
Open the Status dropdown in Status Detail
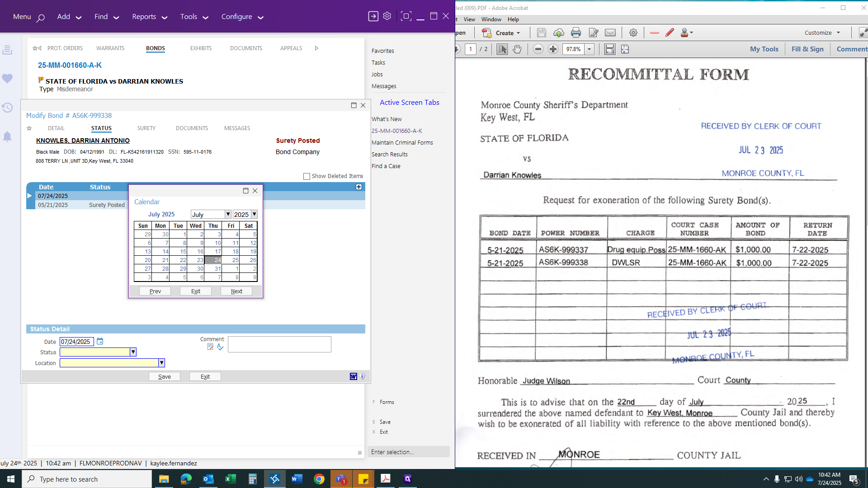pos(133,352)
